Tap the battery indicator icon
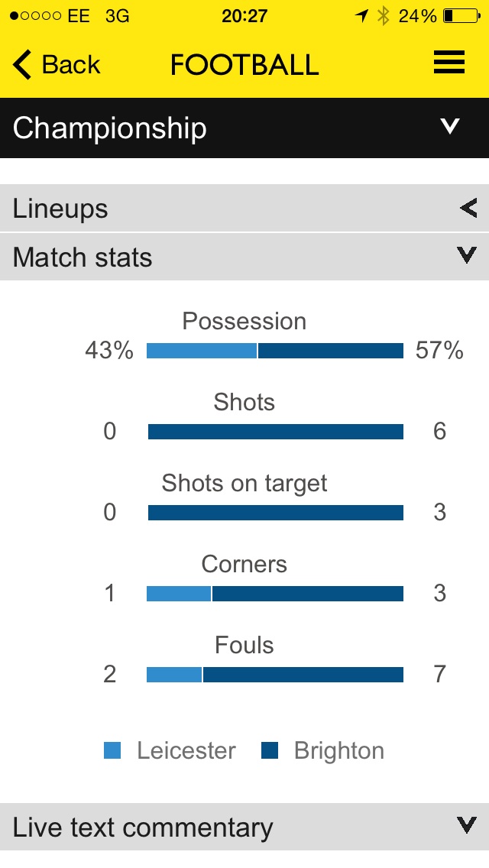Screen dimensions: 489x868 (461, 15)
